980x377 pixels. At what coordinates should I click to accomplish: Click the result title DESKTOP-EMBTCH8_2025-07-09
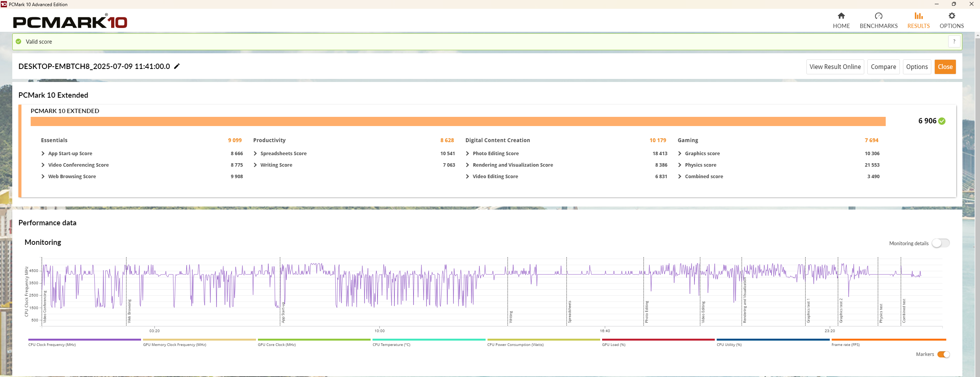coord(94,66)
